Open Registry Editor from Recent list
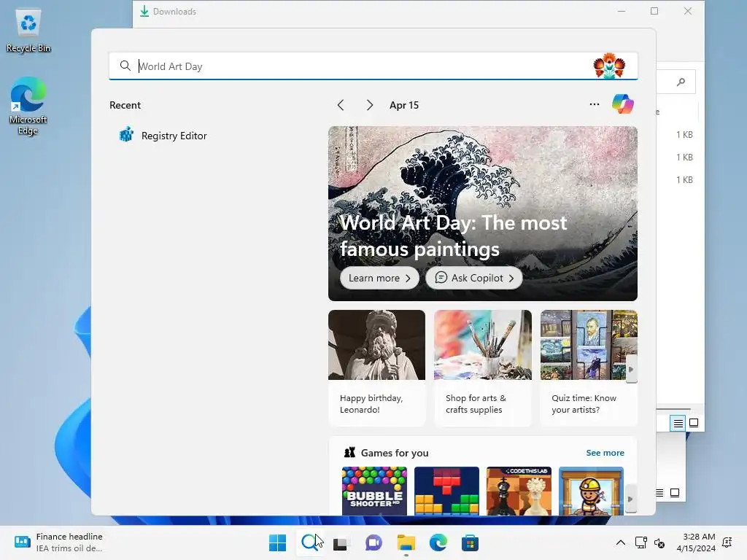 tap(163, 136)
